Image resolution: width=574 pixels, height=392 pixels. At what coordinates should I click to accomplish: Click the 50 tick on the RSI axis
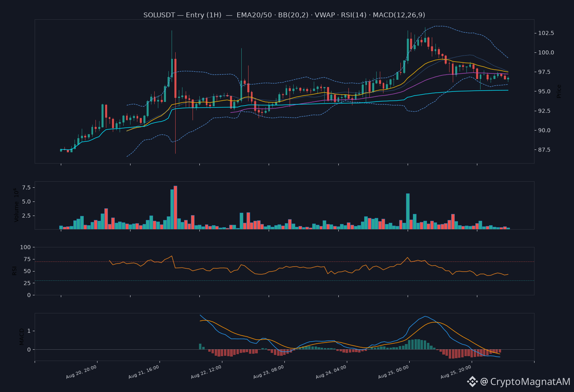coord(27,271)
